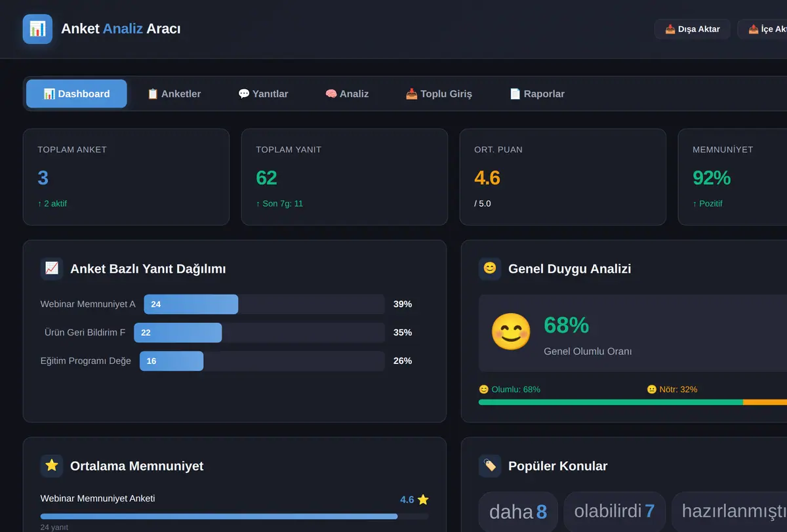787x532 pixels.
Task: Click the 35% percentage label
Action: point(403,333)
